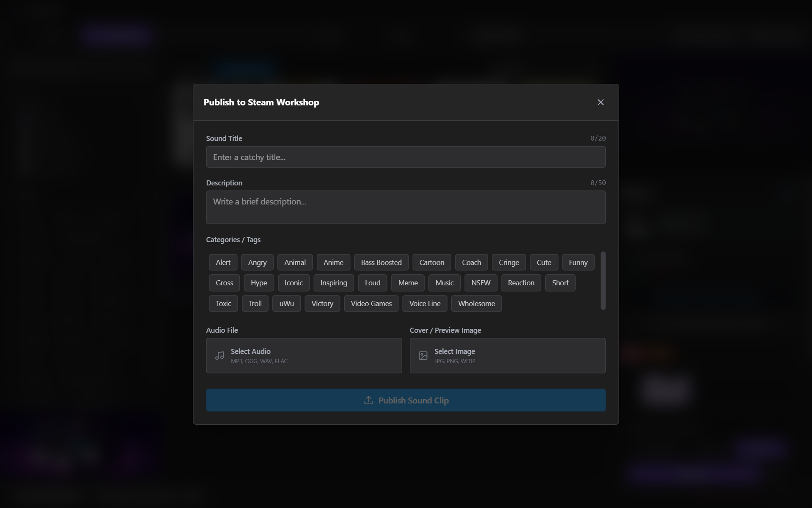This screenshot has width=812, height=508.
Task: Click the picture icon for cover image
Action: click(423, 356)
